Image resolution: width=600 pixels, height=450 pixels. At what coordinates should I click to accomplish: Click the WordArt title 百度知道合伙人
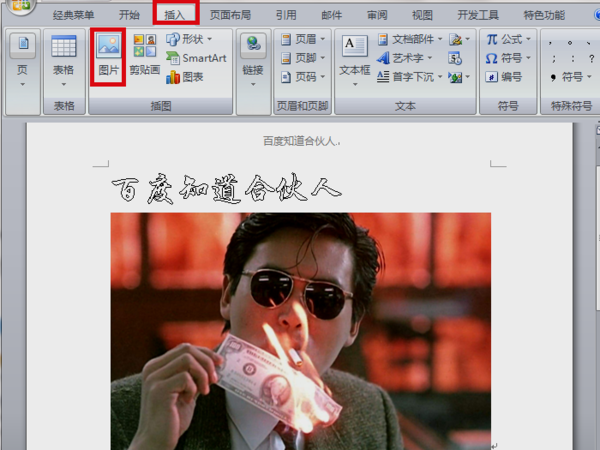[227, 189]
